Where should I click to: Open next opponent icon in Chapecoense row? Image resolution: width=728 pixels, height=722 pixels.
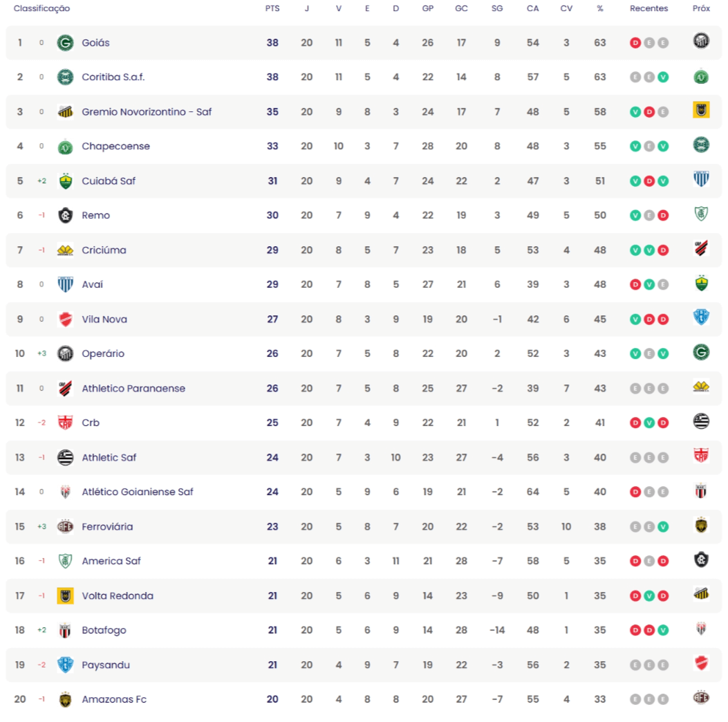click(x=701, y=145)
